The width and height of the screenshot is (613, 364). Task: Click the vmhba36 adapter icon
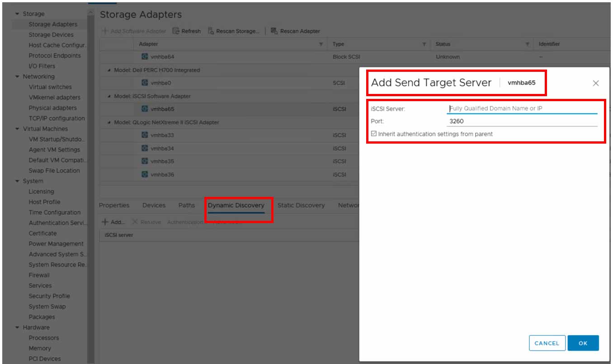(x=145, y=174)
